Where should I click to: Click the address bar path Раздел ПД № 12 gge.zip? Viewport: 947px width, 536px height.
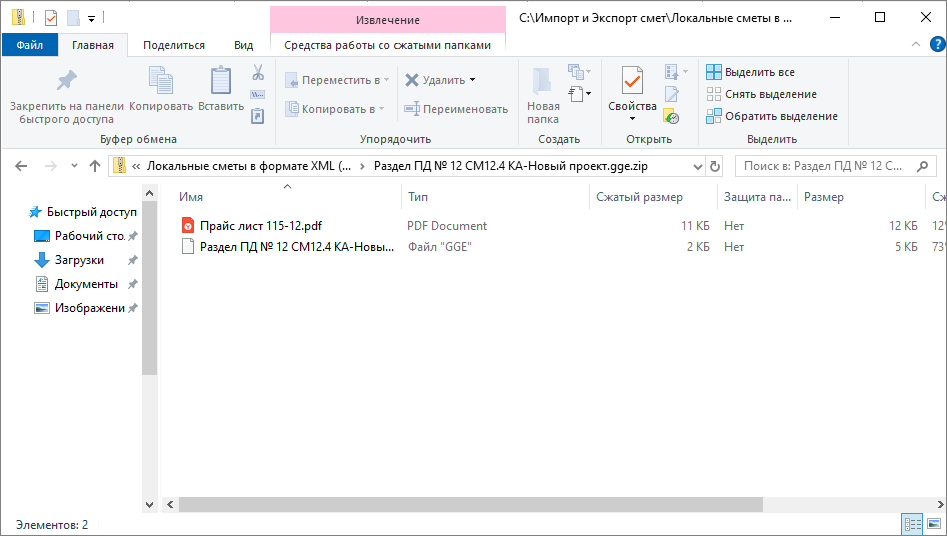click(510, 166)
